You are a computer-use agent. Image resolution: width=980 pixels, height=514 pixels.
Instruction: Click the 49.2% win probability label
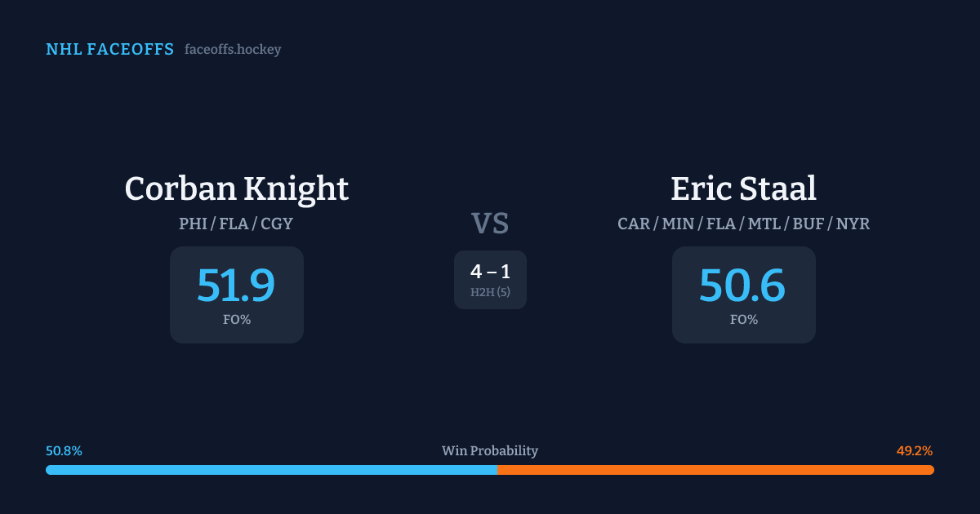pos(915,451)
